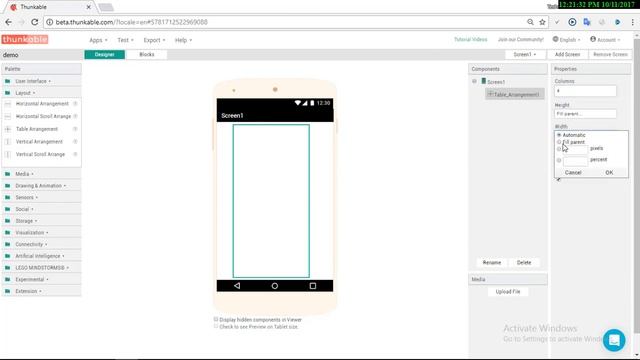
Task: Expand the Drawing & Animation palette category
Action: coord(41,186)
